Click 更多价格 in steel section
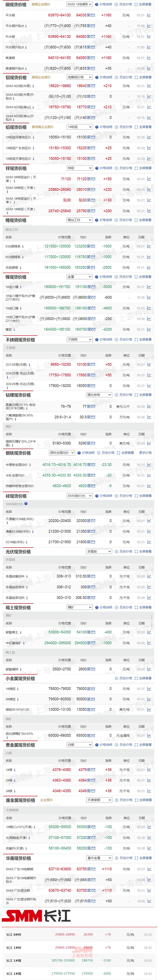Viewport: 158px width, 980px height. [145, 453]
